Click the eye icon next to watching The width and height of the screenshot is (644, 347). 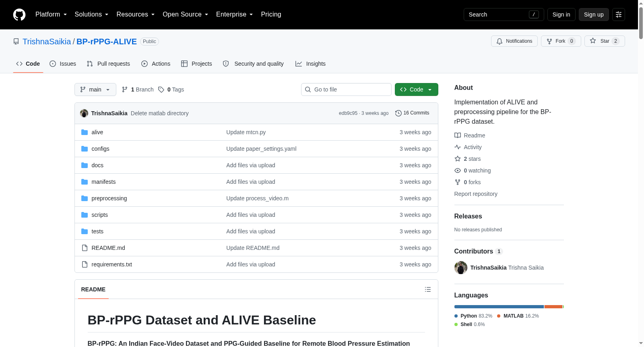(458, 170)
